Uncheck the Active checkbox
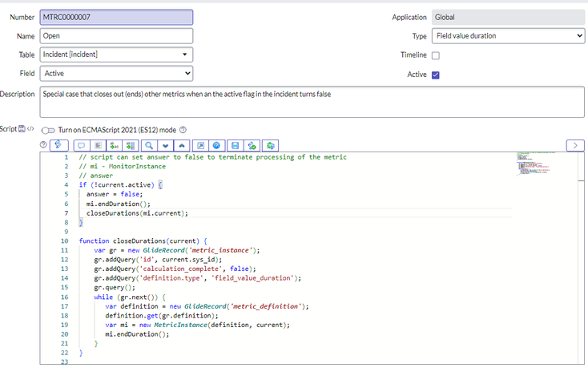The width and height of the screenshot is (588, 368). [x=435, y=75]
